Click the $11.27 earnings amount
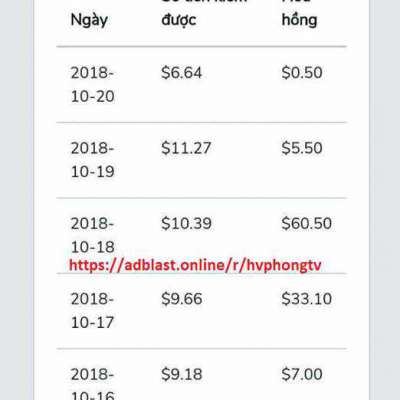This screenshot has width=400, height=400. click(x=186, y=148)
